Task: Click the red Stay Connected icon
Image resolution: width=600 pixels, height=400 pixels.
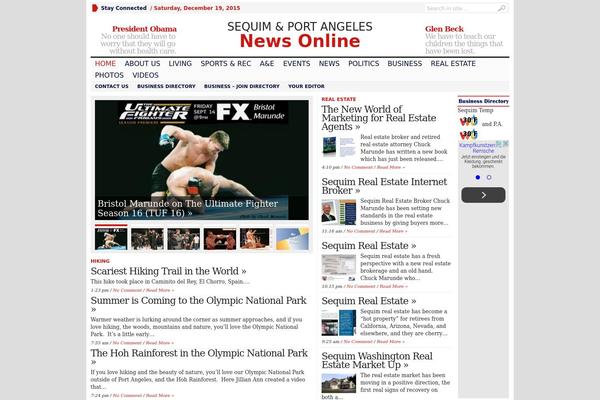Action: 95,8
